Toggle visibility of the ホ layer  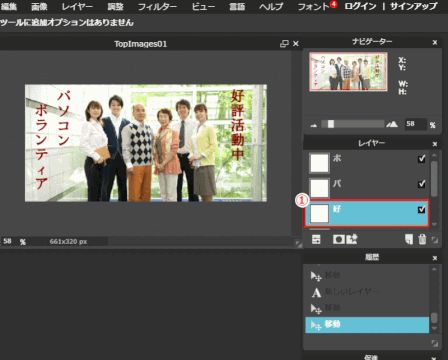click(x=422, y=159)
